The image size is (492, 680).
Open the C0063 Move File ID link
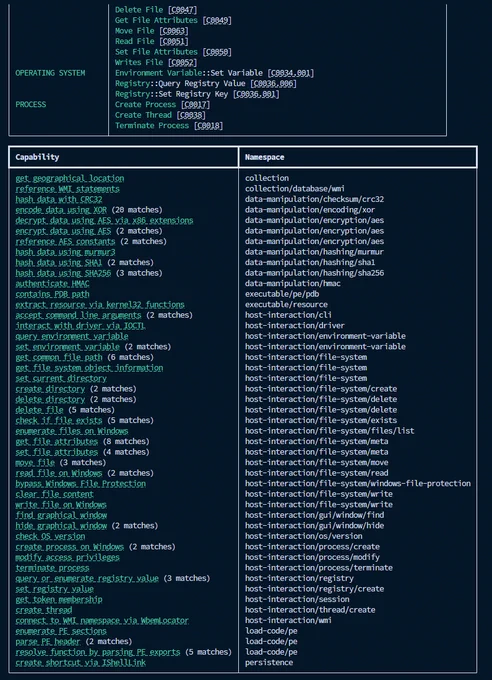174,31
